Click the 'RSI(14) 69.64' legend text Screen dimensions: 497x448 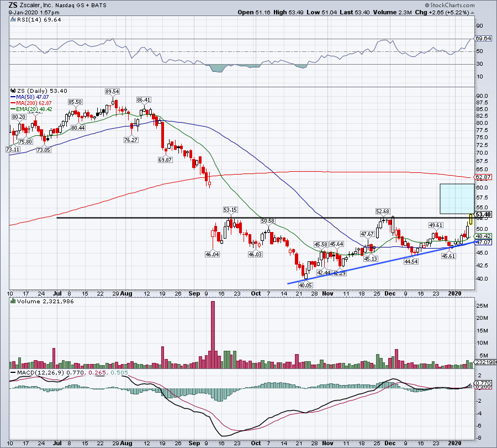point(39,19)
